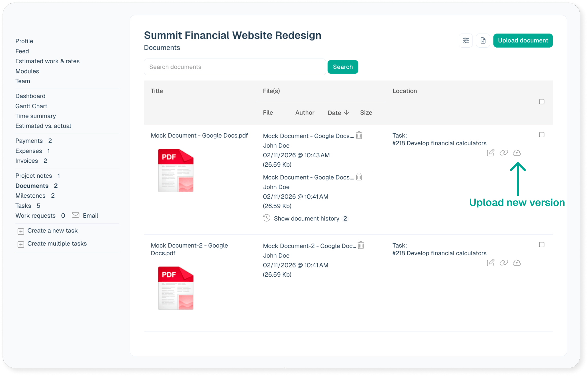Click the download documents file icon
588x376 pixels.
tap(483, 40)
